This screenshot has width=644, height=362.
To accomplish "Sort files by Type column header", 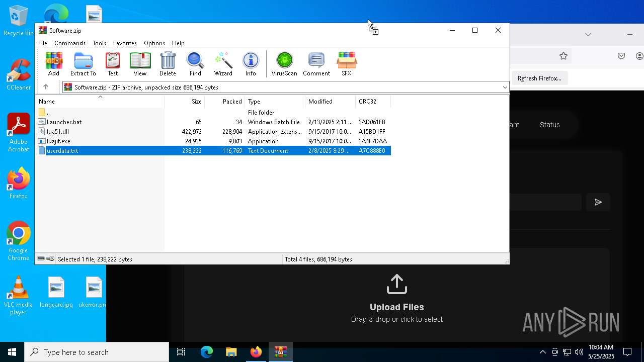I will (275, 101).
